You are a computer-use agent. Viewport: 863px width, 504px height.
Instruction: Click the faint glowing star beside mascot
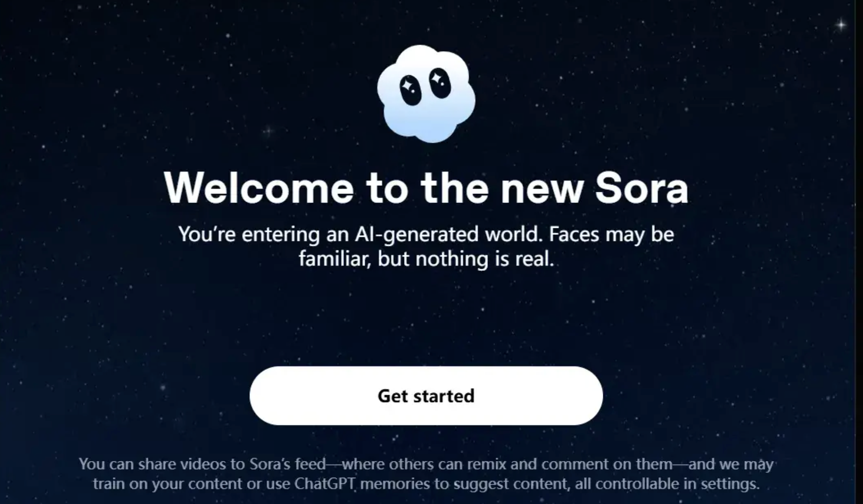(x=268, y=130)
